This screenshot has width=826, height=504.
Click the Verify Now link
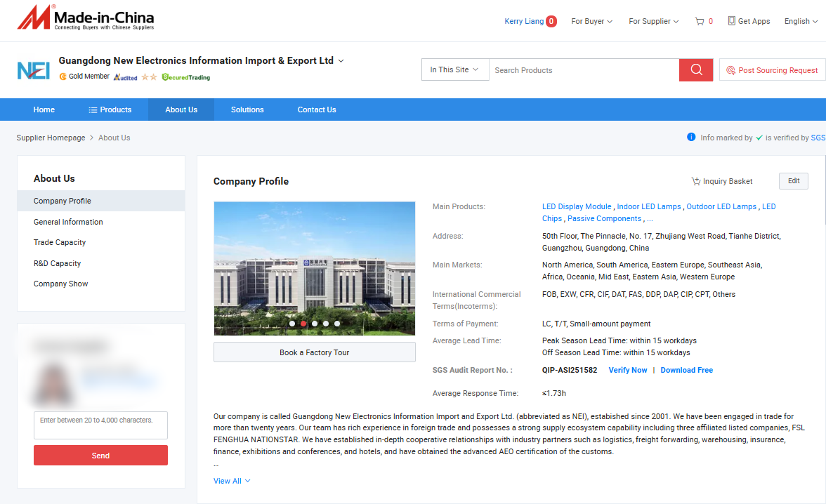(x=628, y=370)
